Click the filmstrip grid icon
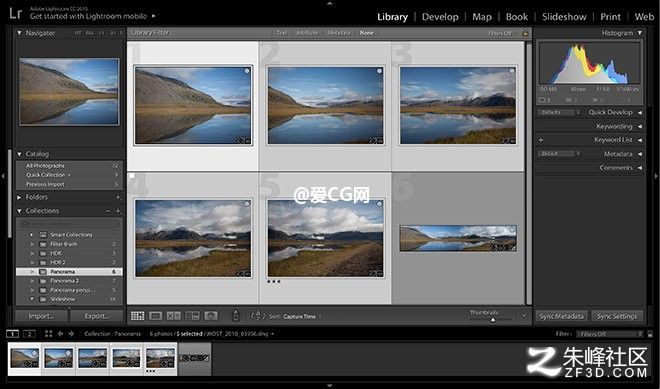The width and height of the screenshot is (660, 389). click(x=48, y=334)
